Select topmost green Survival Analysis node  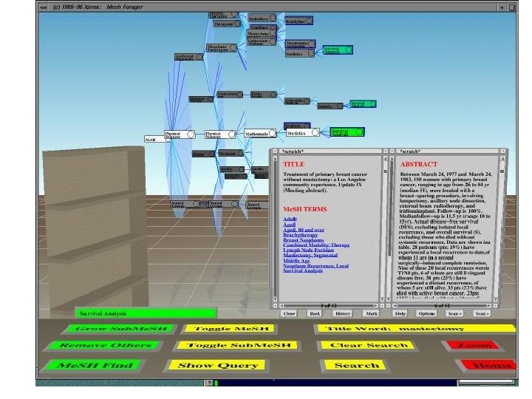[x=338, y=50]
